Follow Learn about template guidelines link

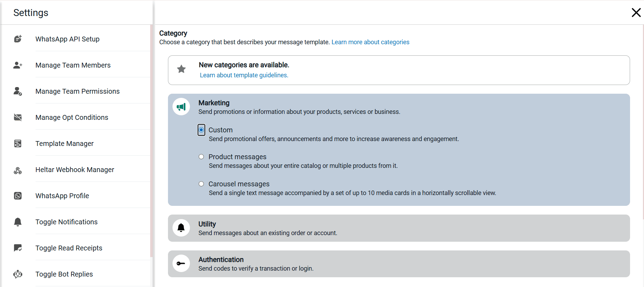(244, 75)
